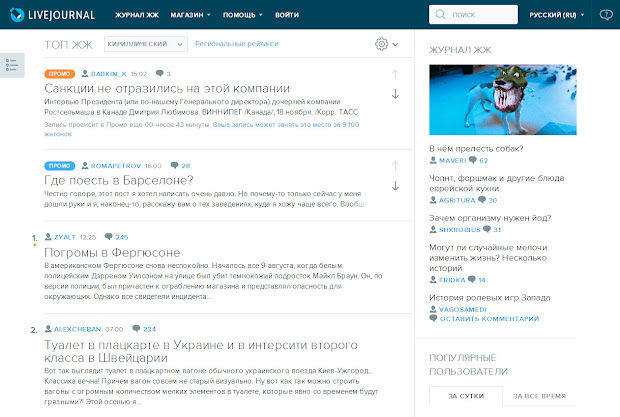Open post Погромы в Фергюсоне
The width and height of the screenshot is (620, 417).
point(112,252)
